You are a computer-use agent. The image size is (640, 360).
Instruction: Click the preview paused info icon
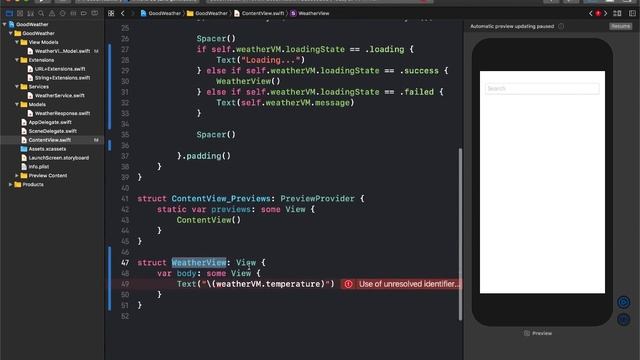(x=561, y=26)
